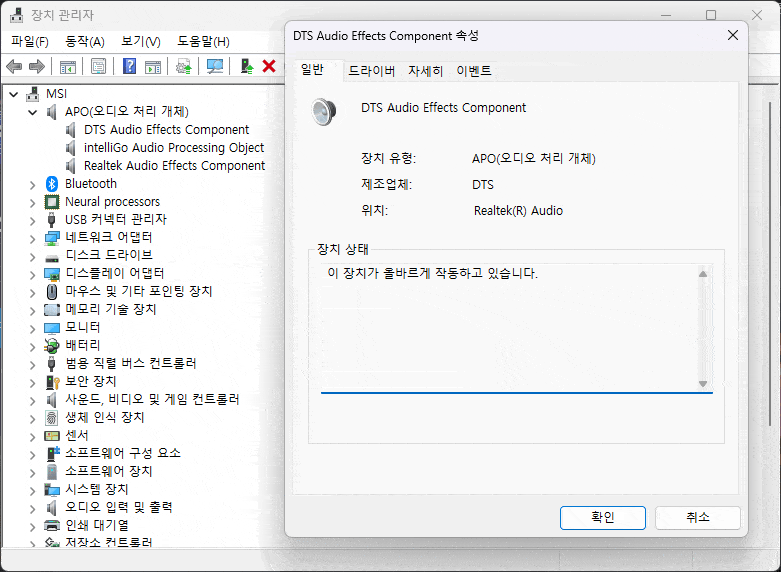Click the red X uninstall device icon
Image resolution: width=781 pixels, height=572 pixels.
pyautogui.click(x=268, y=66)
